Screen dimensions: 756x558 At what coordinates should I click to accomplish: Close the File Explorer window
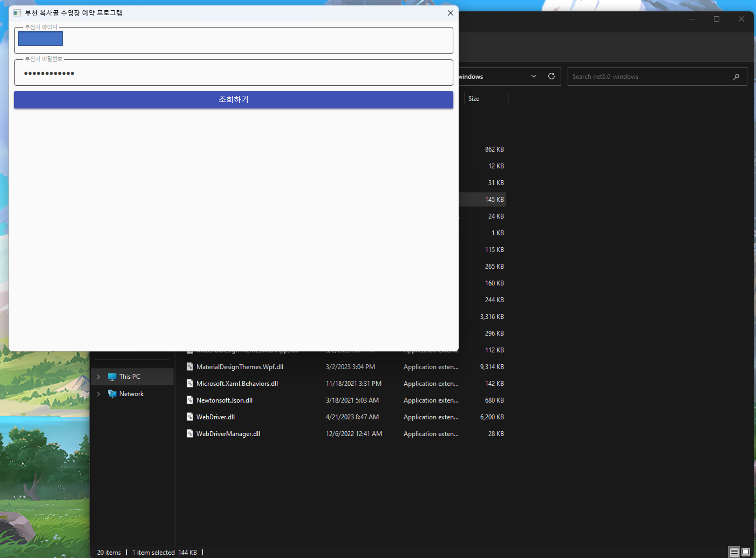coord(741,19)
